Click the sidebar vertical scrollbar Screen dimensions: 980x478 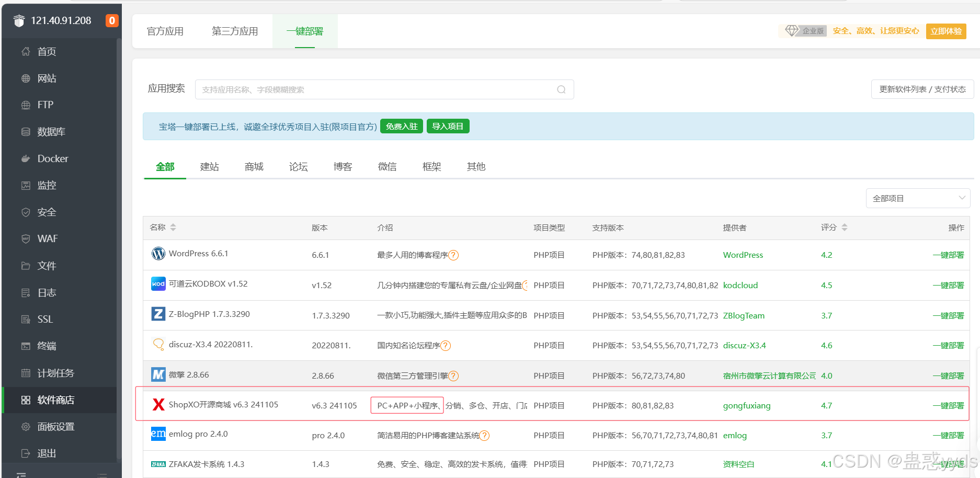(x=119, y=250)
